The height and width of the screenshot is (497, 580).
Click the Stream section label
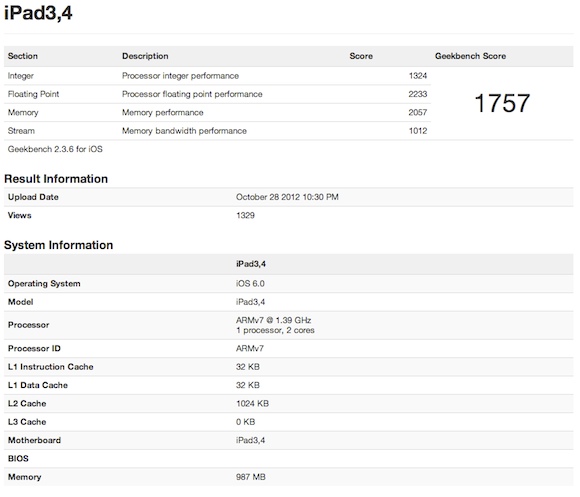21,131
